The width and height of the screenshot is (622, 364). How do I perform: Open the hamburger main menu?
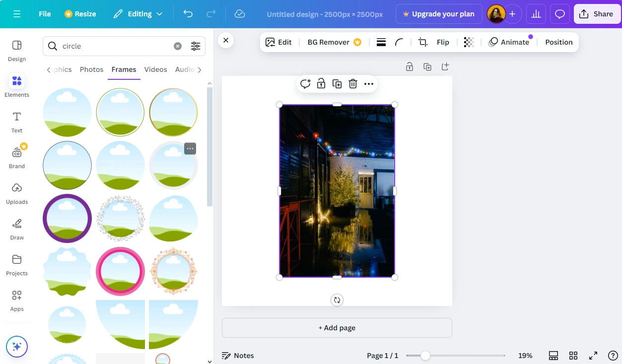[17, 14]
